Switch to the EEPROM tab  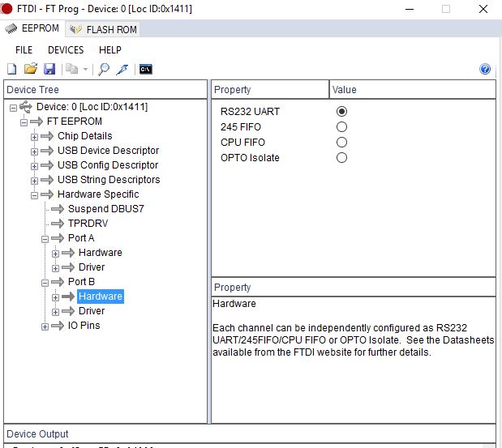(x=32, y=28)
